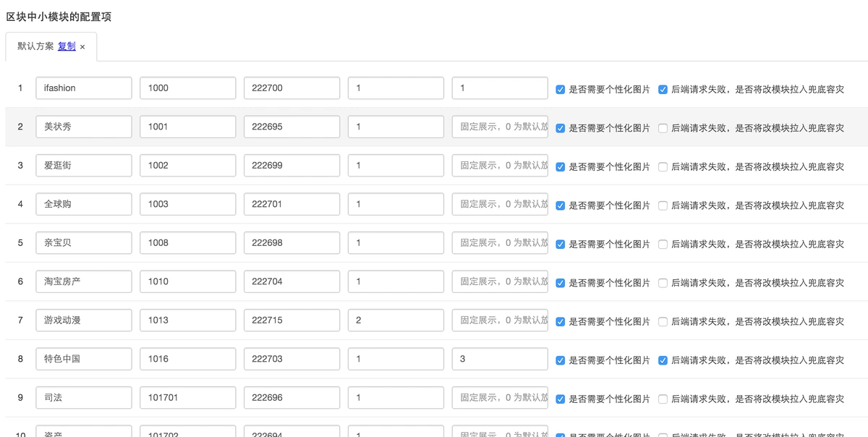The height and width of the screenshot is (437, 868).
Task: Edit the 爱逛街 name field
Action: tap(84, 166)
